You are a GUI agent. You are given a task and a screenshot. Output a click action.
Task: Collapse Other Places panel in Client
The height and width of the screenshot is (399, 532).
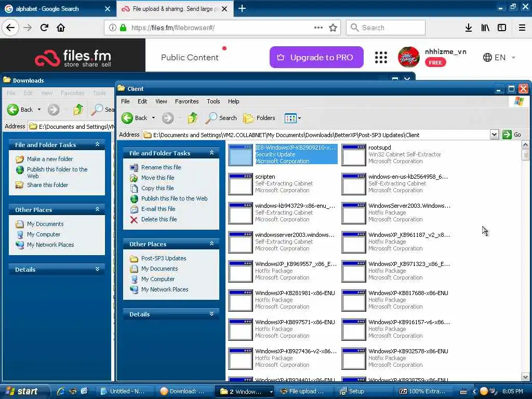(212, 244)
